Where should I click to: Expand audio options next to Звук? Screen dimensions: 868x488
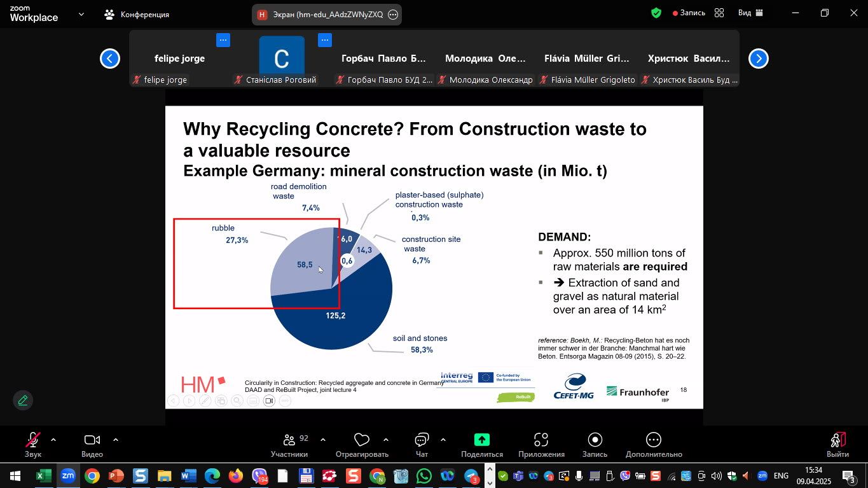coord(53,440)
